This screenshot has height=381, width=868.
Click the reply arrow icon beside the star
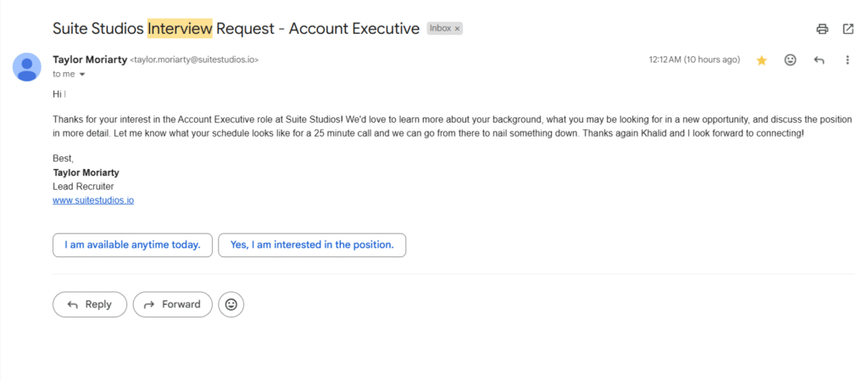[x=820, y=59]
